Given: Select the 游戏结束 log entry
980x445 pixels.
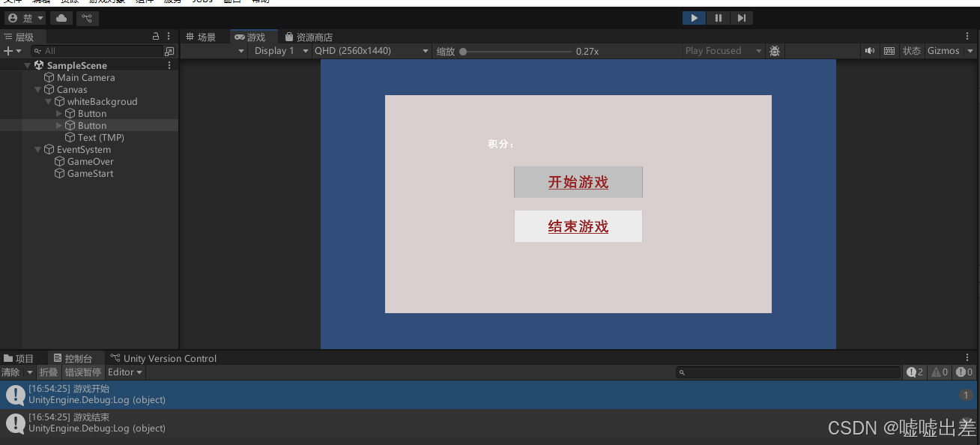Looking at the screenshot, I should (490, 423).
